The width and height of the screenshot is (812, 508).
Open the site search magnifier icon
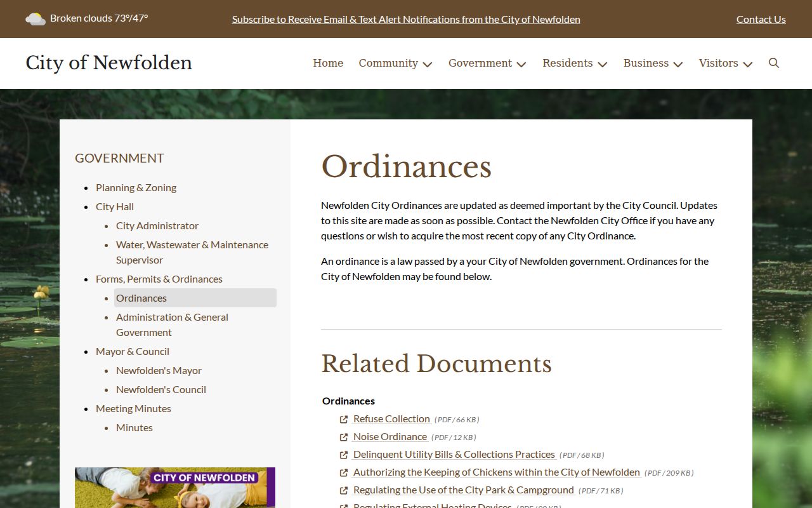[x=774, y=63]
